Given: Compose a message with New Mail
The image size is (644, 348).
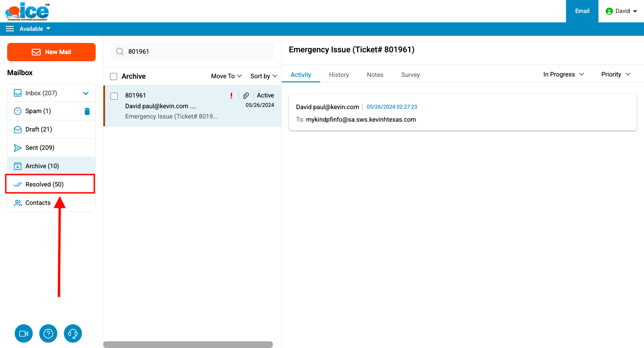Looking at the screenshot, I should point(51,52).
